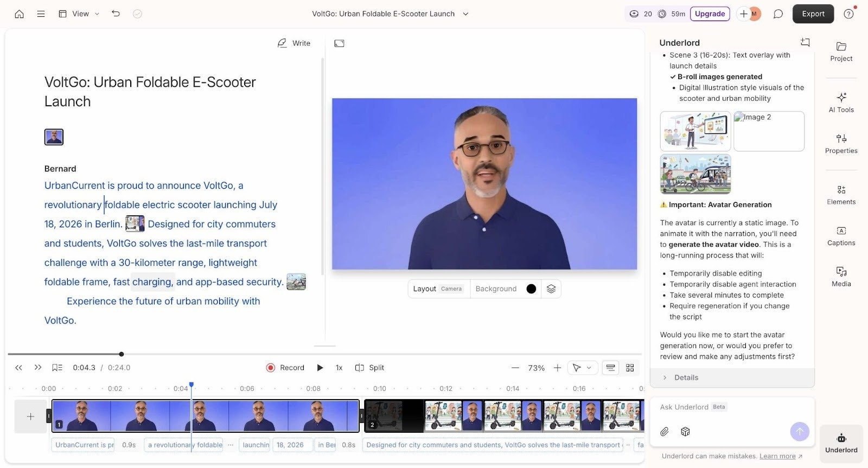Start a new Underlord chat icon

click(x=805, y=42)
